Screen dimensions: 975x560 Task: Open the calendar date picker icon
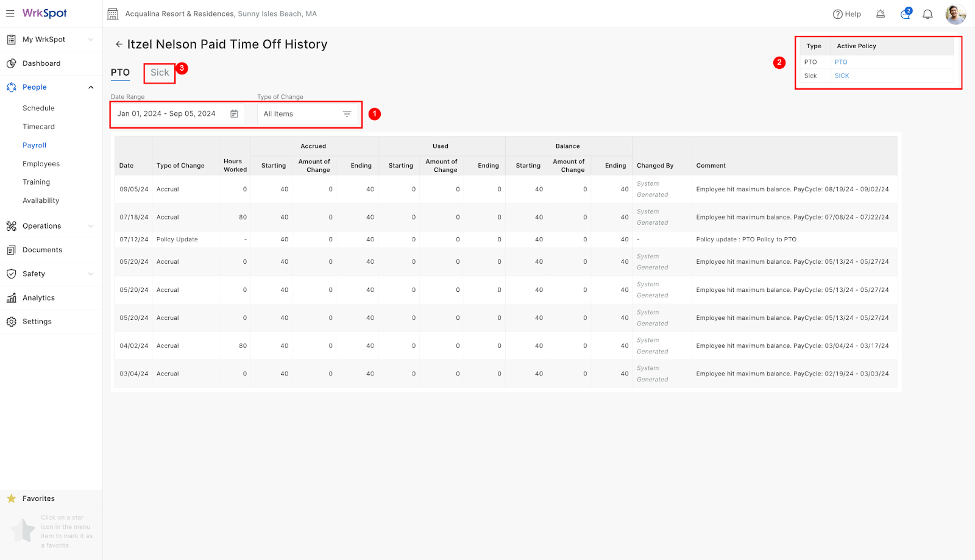(x=234, y=114)
